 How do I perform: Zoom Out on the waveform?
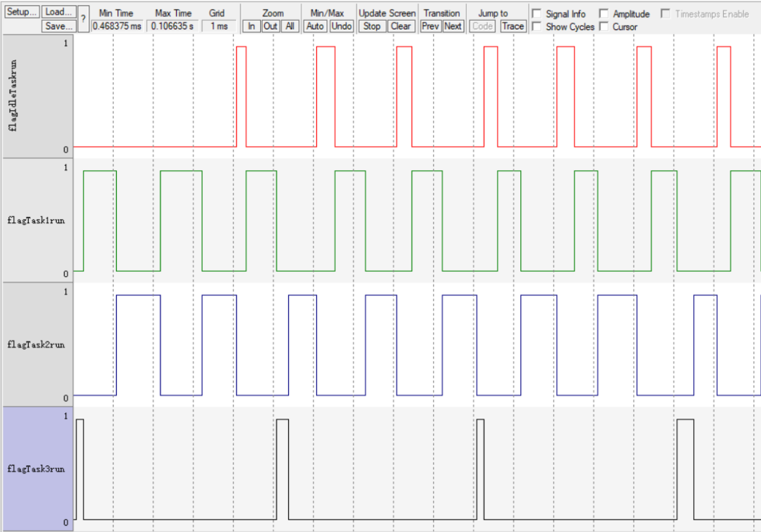(x=271, y=26)
